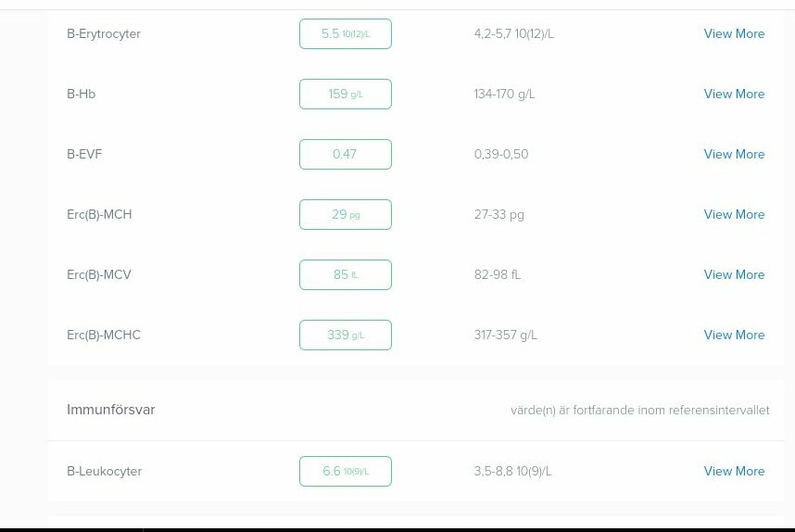
Task: Select the MCH result box 29 pg
Action: [x=345, y=215]
